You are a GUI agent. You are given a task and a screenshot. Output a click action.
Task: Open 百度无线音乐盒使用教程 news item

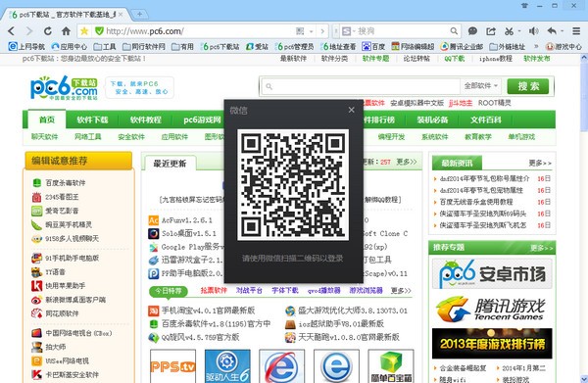click(476, 202)
